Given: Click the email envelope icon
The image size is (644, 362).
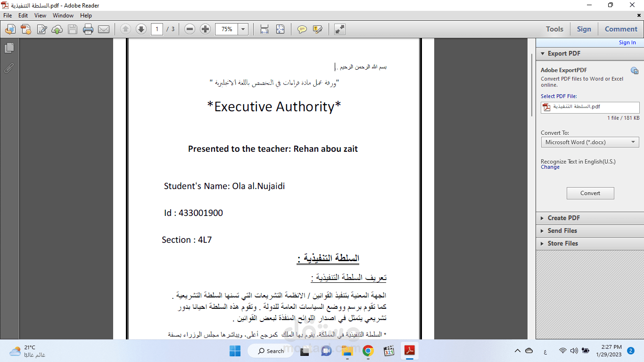Looking at the screenshot, I should (x=104, y=29).
